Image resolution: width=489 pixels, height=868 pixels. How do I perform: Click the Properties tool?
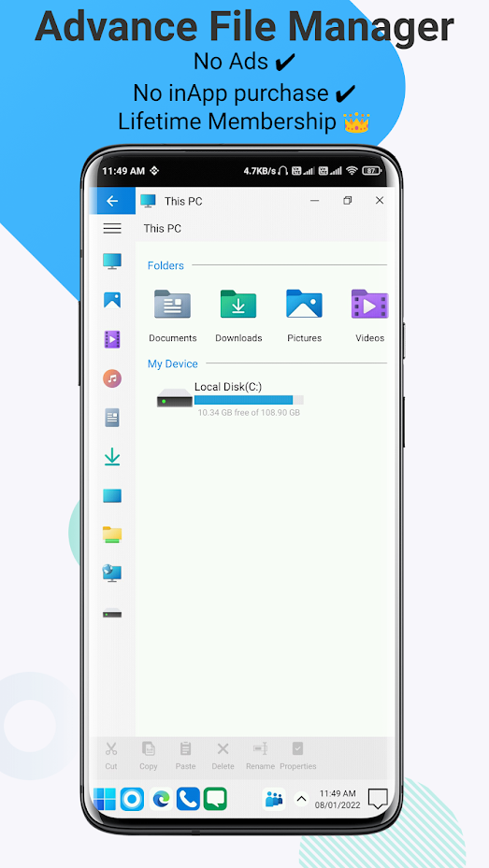point(298,756)
